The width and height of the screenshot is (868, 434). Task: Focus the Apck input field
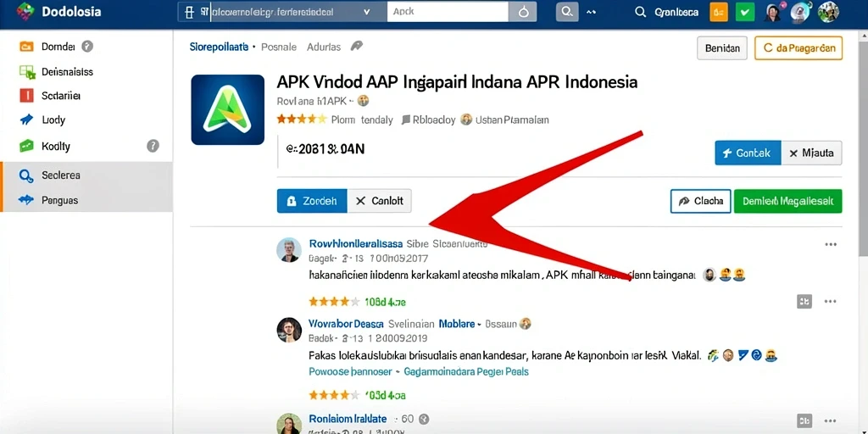click(448, 12)
